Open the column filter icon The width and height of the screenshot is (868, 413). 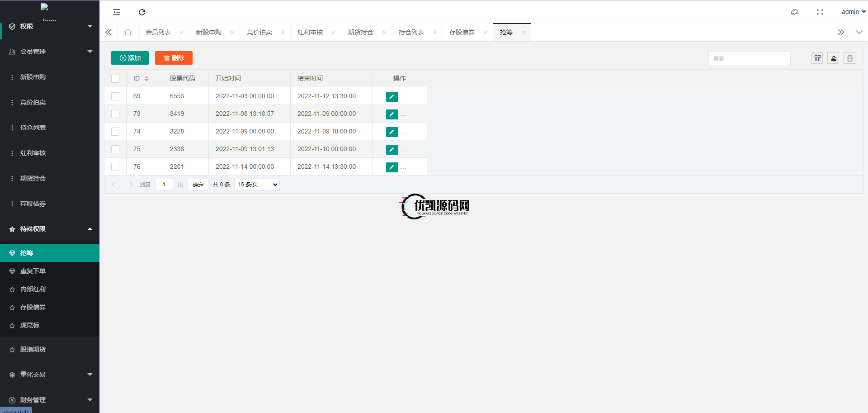pyautogui.click(x=817, y=58)
